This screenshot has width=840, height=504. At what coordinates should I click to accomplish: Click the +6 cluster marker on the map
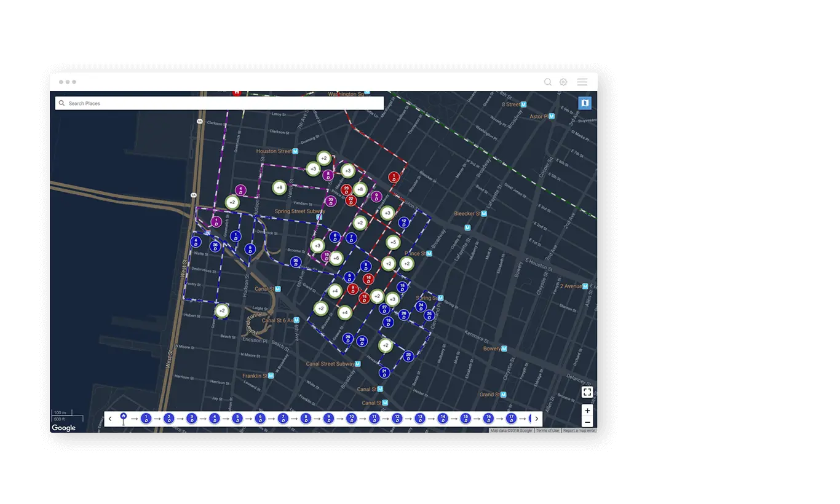[336, 259]
